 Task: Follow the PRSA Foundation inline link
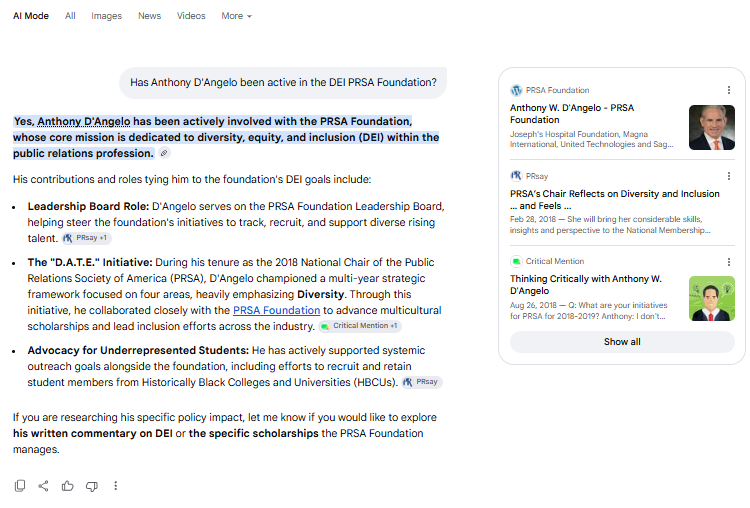pos(276,310)
